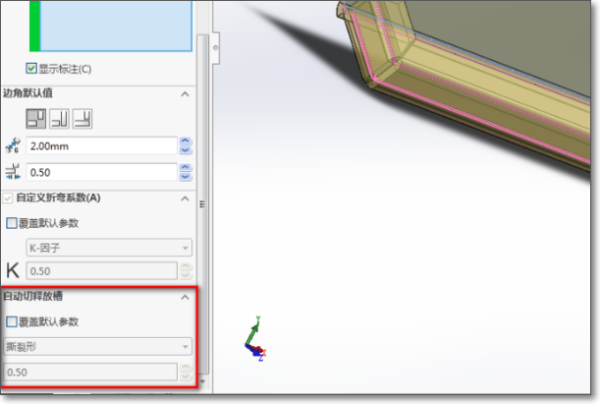Toggle the 自定义折弯系数(A) checkbox
This screenshot has width=600, height=404.
8,198
